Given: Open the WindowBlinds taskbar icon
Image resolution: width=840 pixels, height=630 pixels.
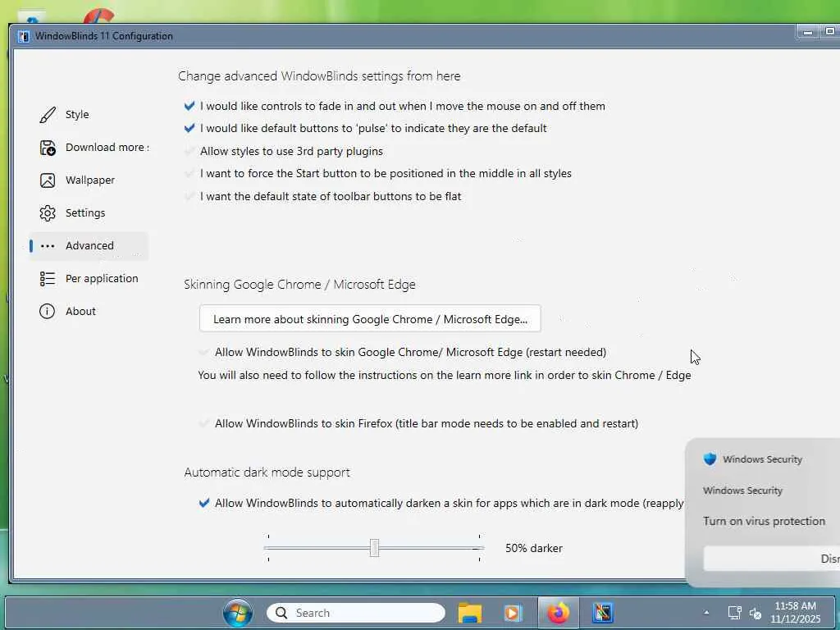Looking at the screenshot, I should 603,613.
